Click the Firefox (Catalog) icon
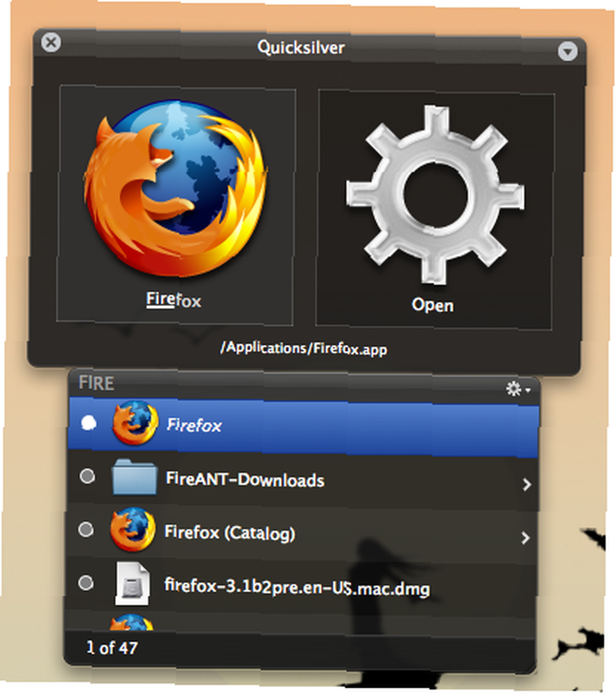This screenshot has height=694, width=616. pos(132,530)
